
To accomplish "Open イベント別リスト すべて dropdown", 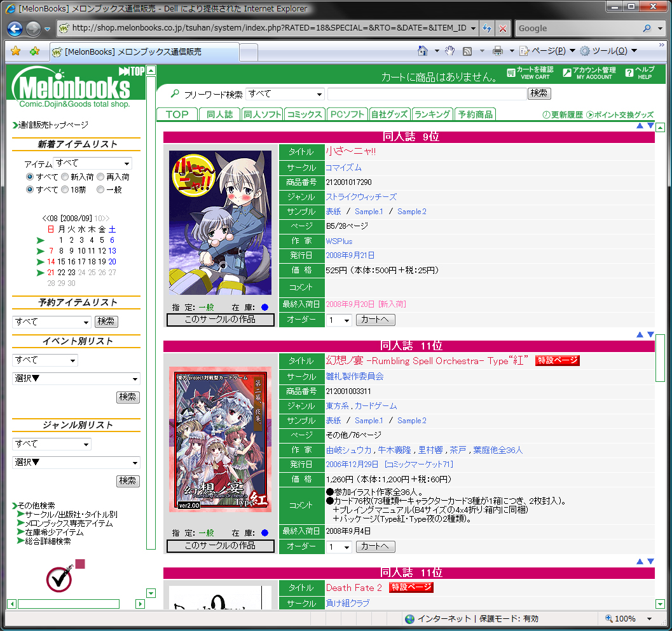I will pyautogui.click(x=45, y=360).
